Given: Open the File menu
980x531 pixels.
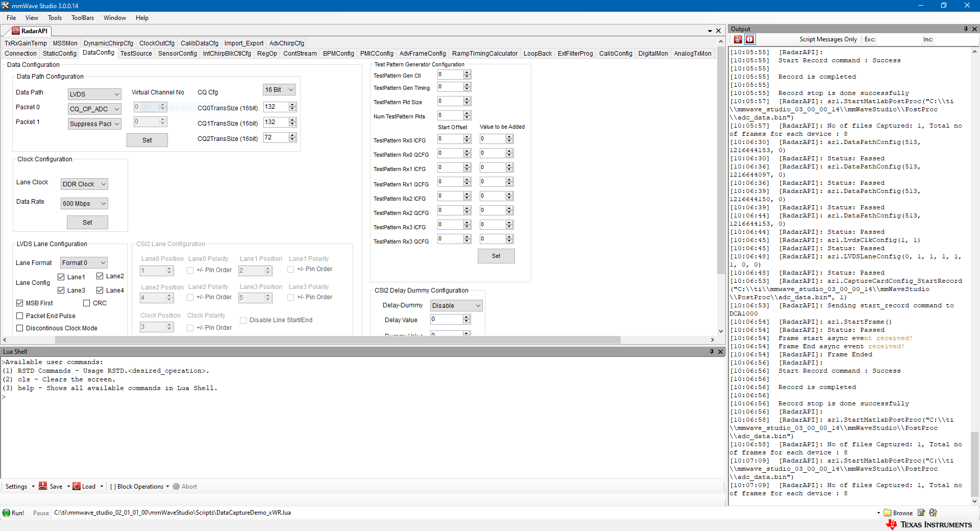Looking at the screenshot, I should [x=11, y=18].
